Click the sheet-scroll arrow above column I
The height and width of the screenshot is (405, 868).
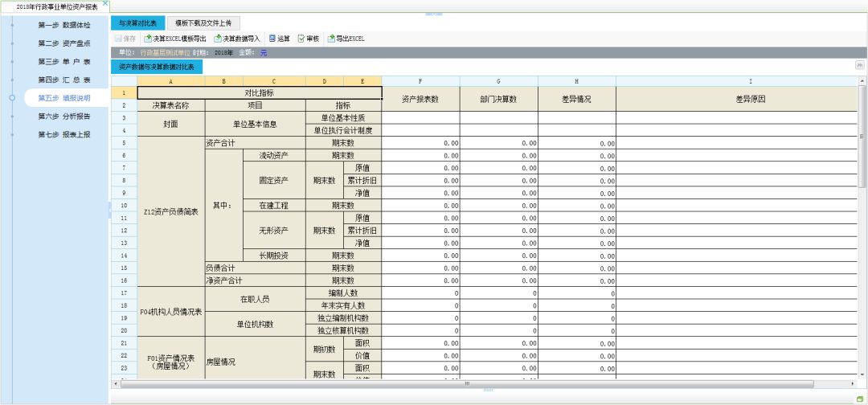tap(860, 65)
